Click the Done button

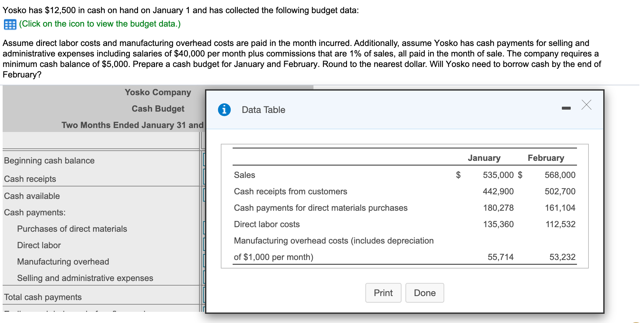click(425, 292)
